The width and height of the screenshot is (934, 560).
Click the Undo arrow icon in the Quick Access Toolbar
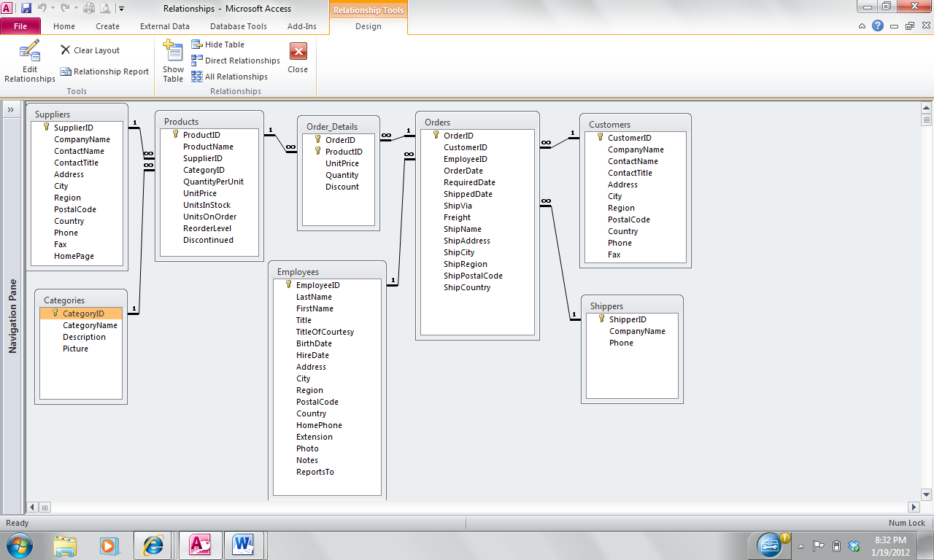click(42, 8)
